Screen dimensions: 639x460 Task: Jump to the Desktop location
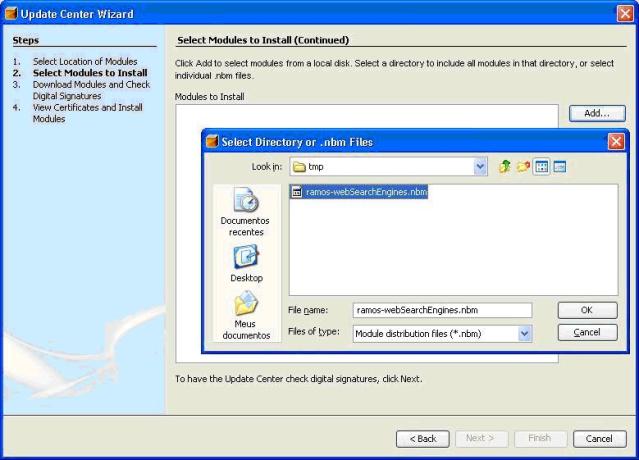tap(245, 263)
